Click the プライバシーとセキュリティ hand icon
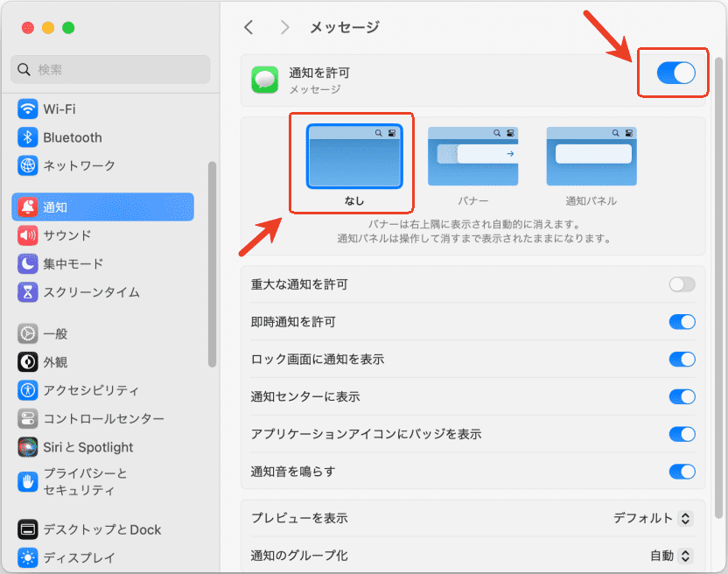Viewport: 728px width, 574px height. pos(28,481)
